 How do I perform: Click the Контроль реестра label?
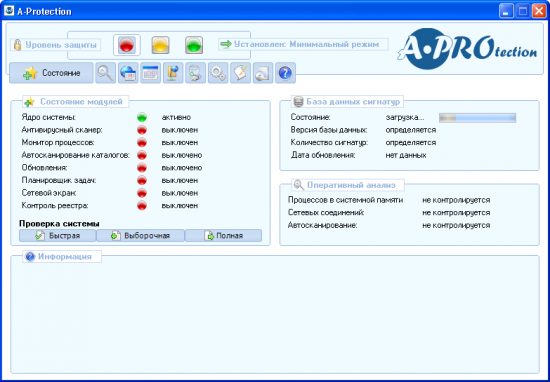[55, 206]
